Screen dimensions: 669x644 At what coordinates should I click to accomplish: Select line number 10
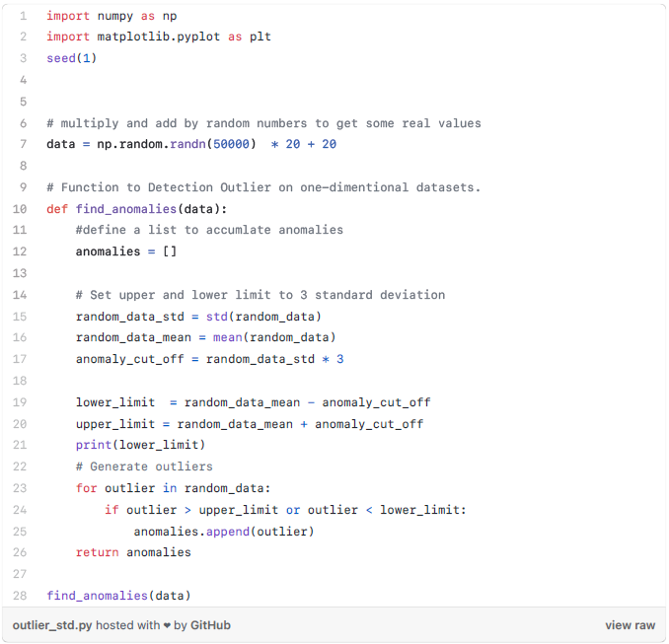(20, 209)
